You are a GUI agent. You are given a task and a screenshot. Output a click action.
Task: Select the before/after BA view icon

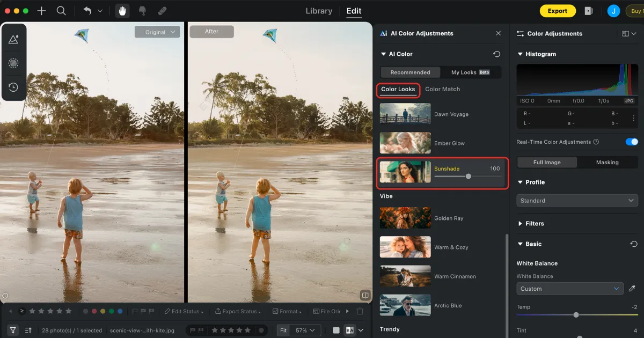click(349, 330)
